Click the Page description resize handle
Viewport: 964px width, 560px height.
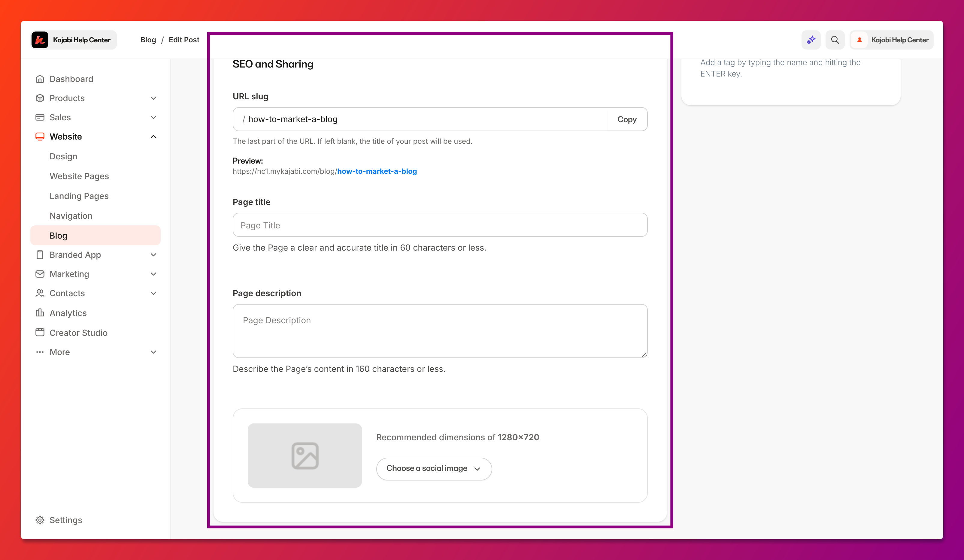pyautogui.click(x=644, y=355)
